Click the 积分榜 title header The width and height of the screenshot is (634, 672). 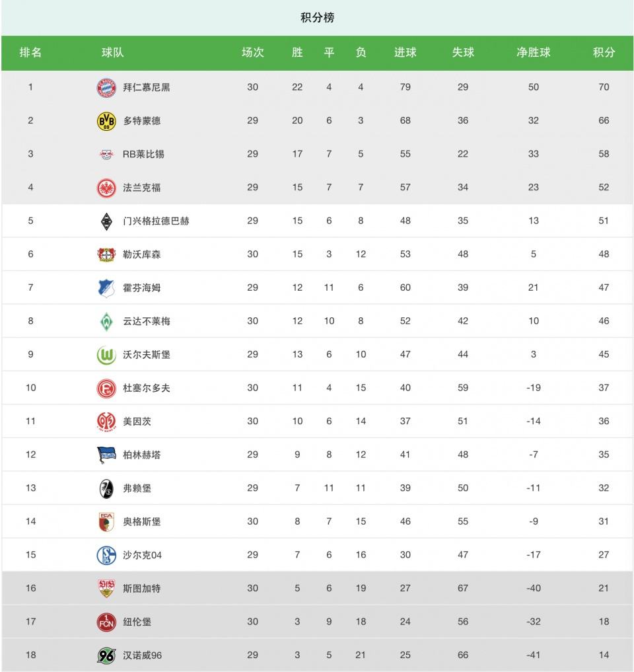tap(318, 18)
